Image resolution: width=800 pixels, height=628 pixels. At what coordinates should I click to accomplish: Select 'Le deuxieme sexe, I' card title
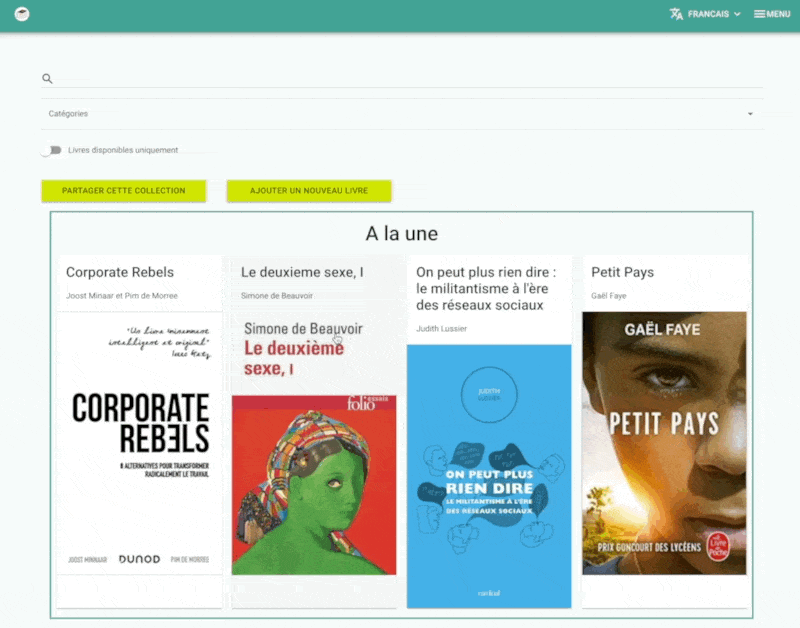click(x=302, y=272)
